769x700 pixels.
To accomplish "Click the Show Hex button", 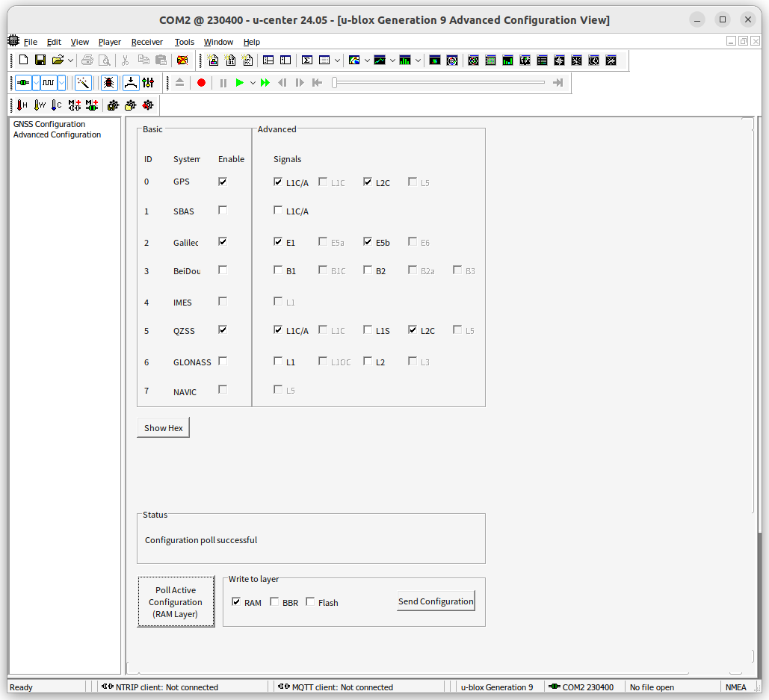I will [164, 428].
